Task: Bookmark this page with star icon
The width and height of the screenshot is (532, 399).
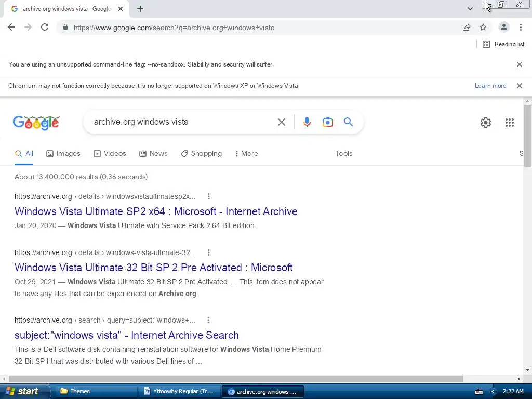Action: 483,28
